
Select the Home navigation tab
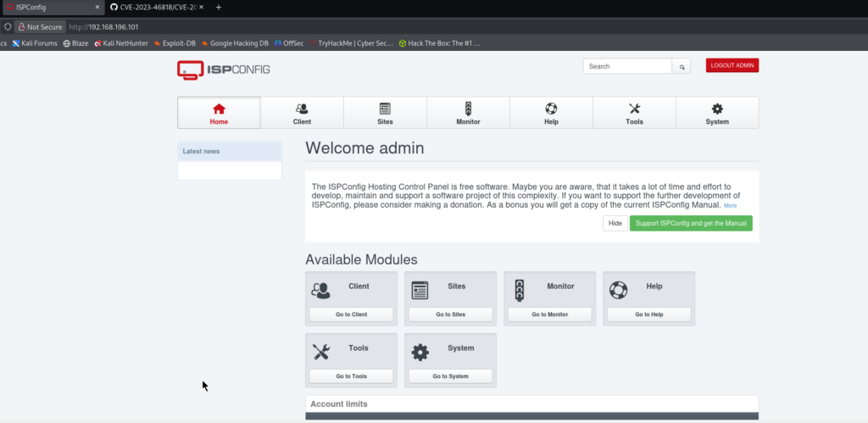pyautogui.click(x=219, y=113)
